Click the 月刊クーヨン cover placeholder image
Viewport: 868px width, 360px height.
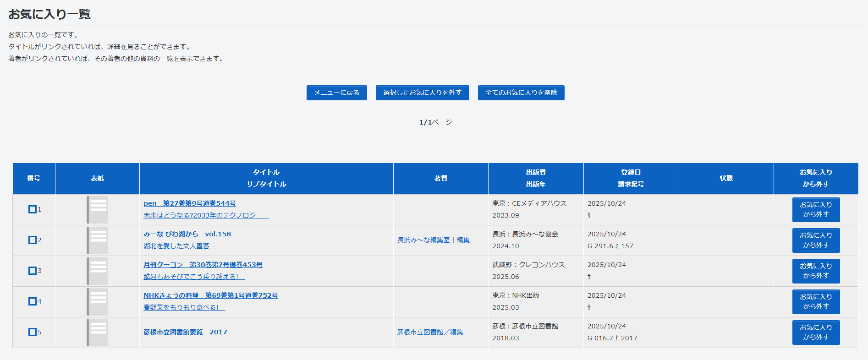coord(97,271)
